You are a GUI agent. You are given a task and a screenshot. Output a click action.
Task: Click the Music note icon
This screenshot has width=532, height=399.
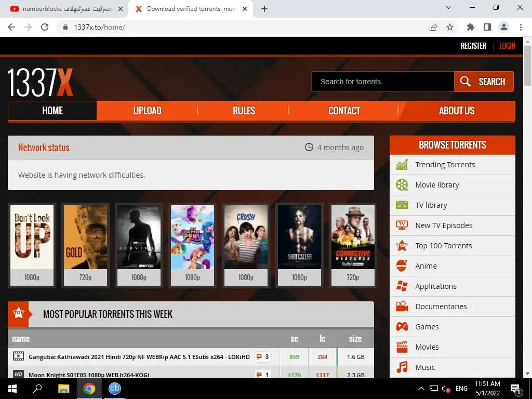click(x=402, y=367)
